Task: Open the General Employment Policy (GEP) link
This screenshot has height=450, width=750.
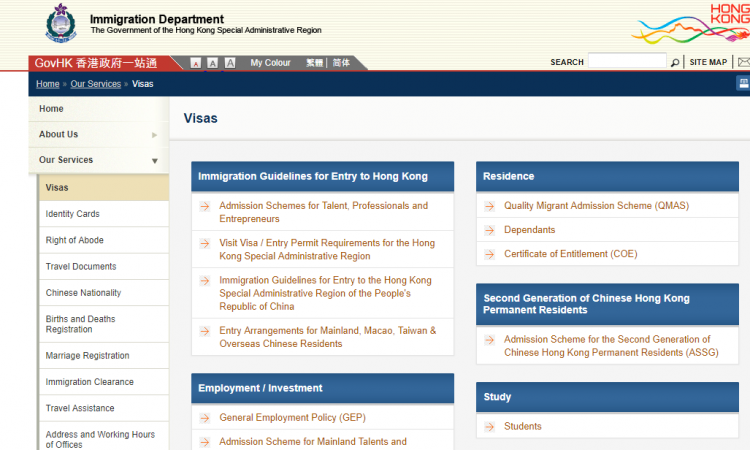Action: click(x=290, y=418)
